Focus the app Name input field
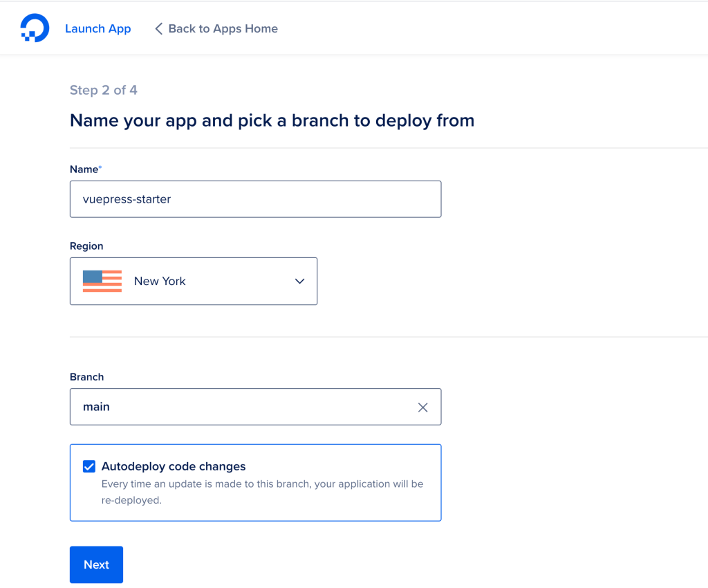Image resolution: width=708 pixels, height=588 pixels. (x=255, y=199)
